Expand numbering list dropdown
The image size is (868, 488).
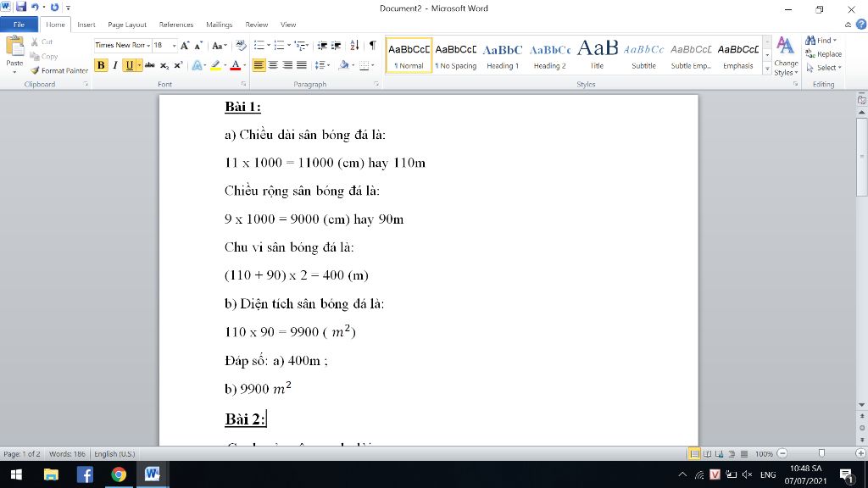[289, 46]
